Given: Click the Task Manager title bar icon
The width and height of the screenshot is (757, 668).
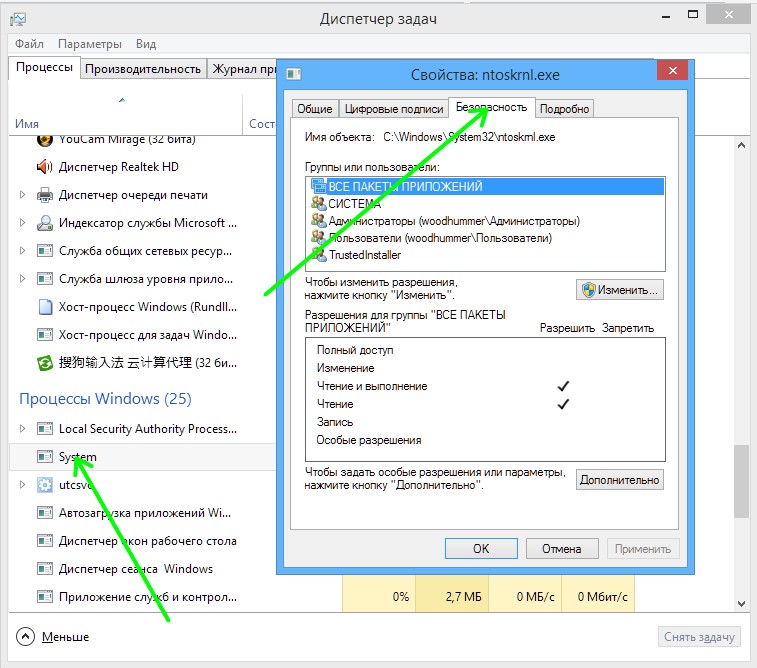Looking at the screenshot, I should coord(19,19).
